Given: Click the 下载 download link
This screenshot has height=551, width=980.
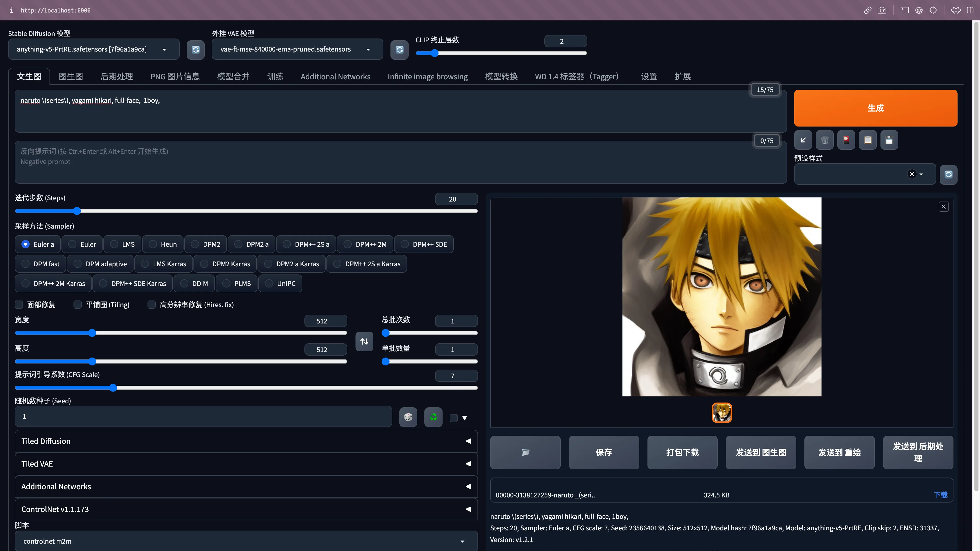Looking at the screenshot, I should pyautogui.click(x=940, y=495).
